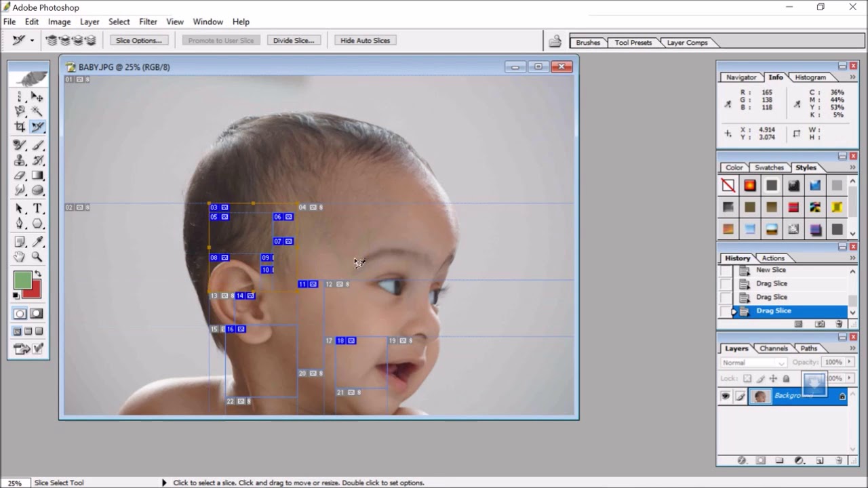Open the Brushes palette well tab

pyautogui.click(x=588, y=43)
